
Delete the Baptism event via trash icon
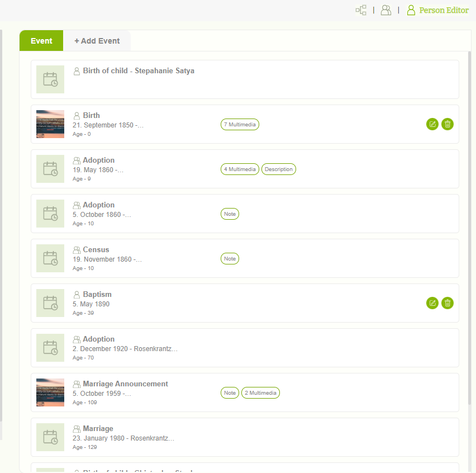point(448,303)
